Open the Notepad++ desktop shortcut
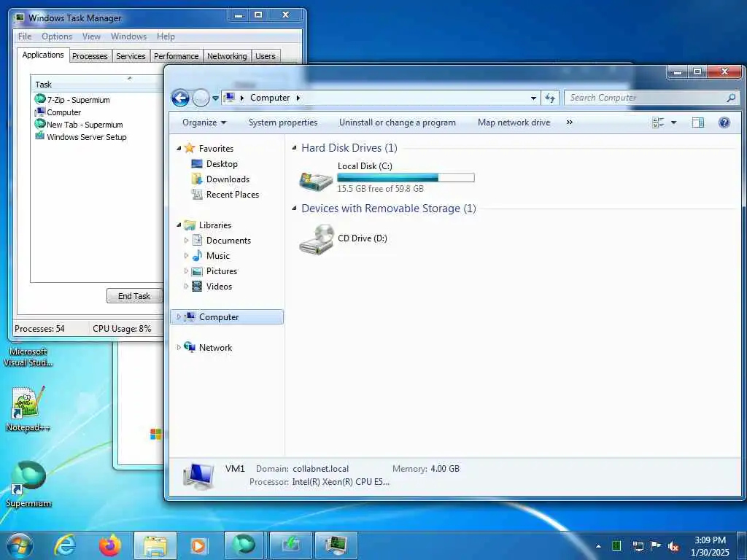The width and height of the screenshot is (747, 560). (28, 410)
